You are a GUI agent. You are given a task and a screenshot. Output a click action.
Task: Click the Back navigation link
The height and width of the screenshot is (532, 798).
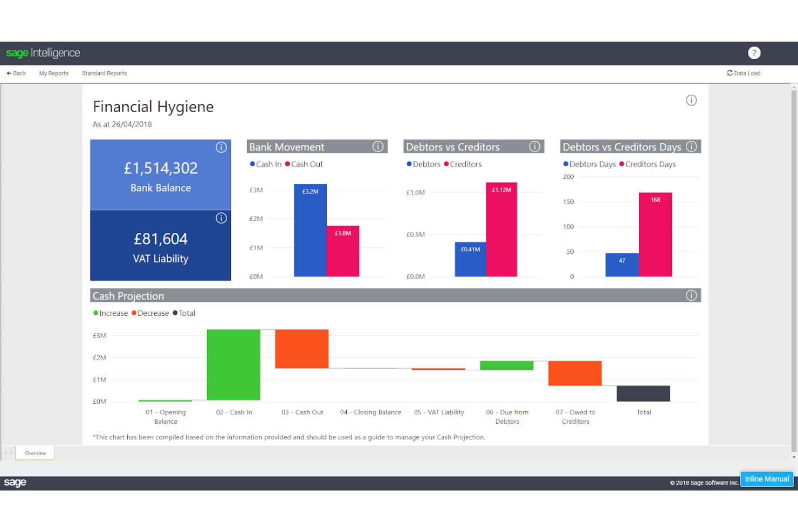[16, 73]
